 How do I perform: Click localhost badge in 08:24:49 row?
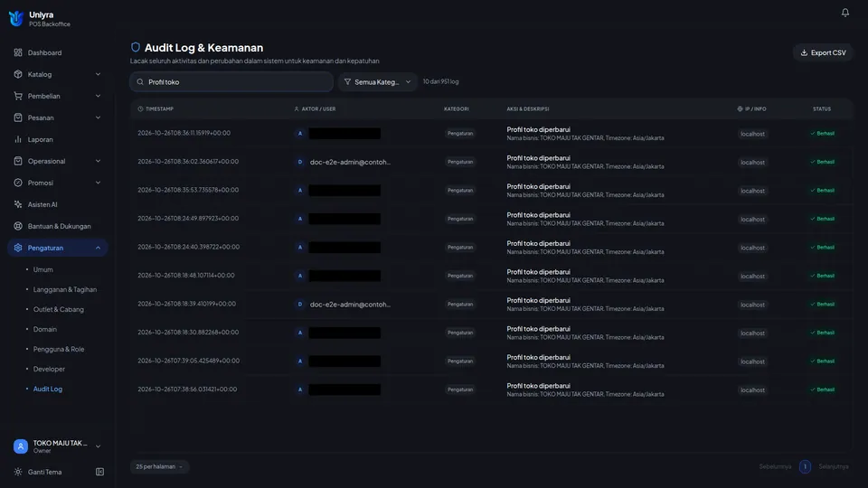coord(752,219)
